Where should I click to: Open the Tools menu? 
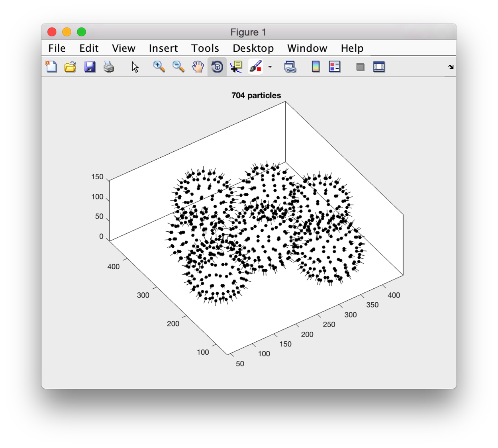coord(205,48)
